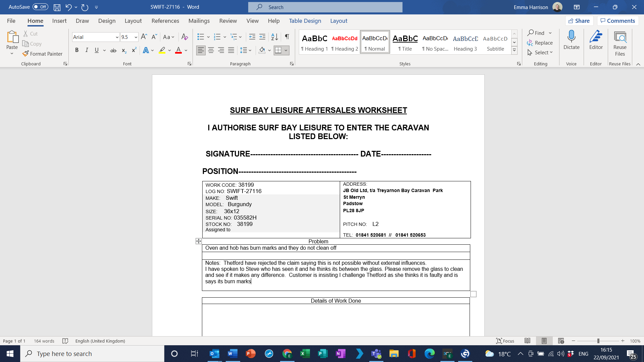644x362 pixels.
Task: Click the Format Painter brush icon
Action: tap(25, 54)
